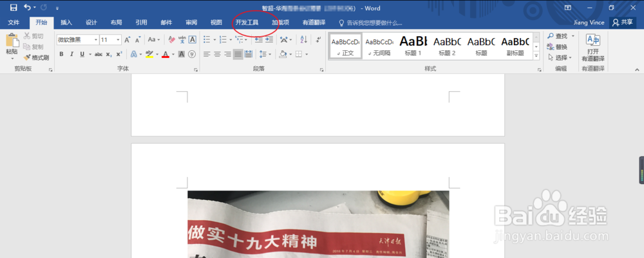This screenshot has height=258, width=644.
Task: Switch to the View (视图) tab
Action: click(216, 23)
